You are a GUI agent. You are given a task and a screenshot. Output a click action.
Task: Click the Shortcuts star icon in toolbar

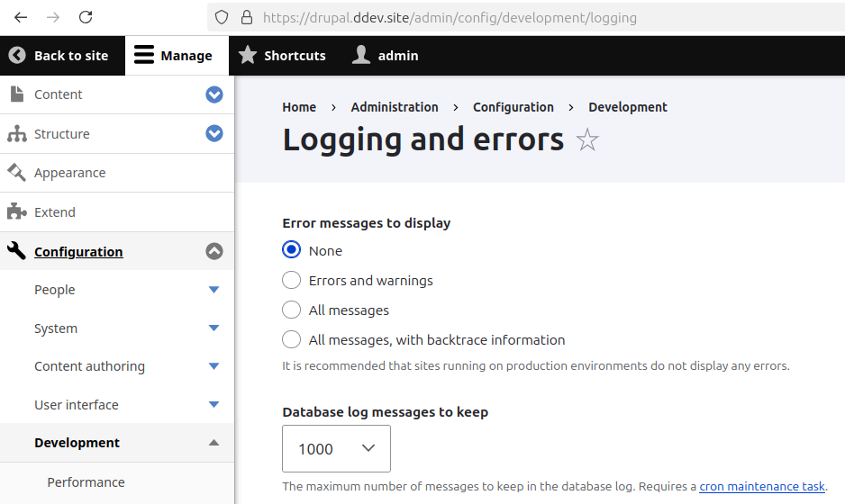point(248,56)
